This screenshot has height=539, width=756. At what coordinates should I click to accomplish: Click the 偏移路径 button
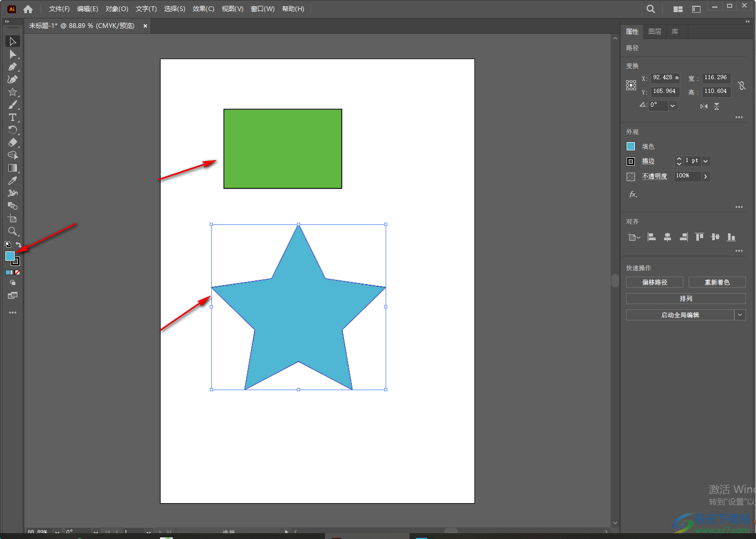click(655, 282)
